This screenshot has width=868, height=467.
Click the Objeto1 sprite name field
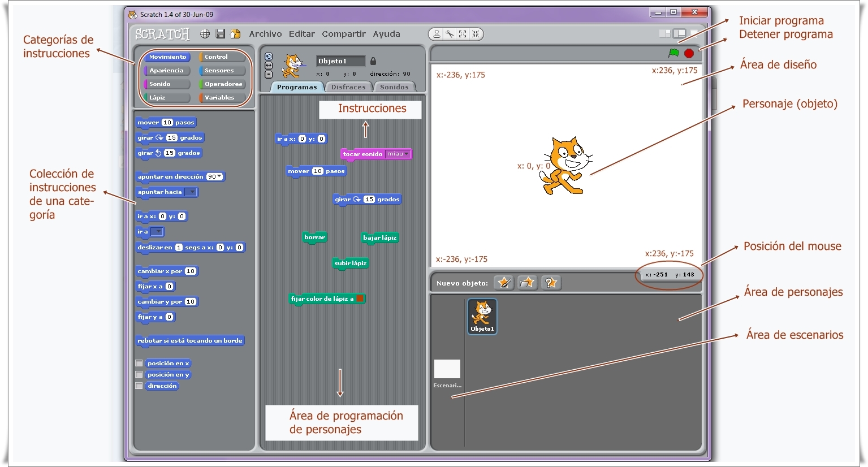(340, 61)
